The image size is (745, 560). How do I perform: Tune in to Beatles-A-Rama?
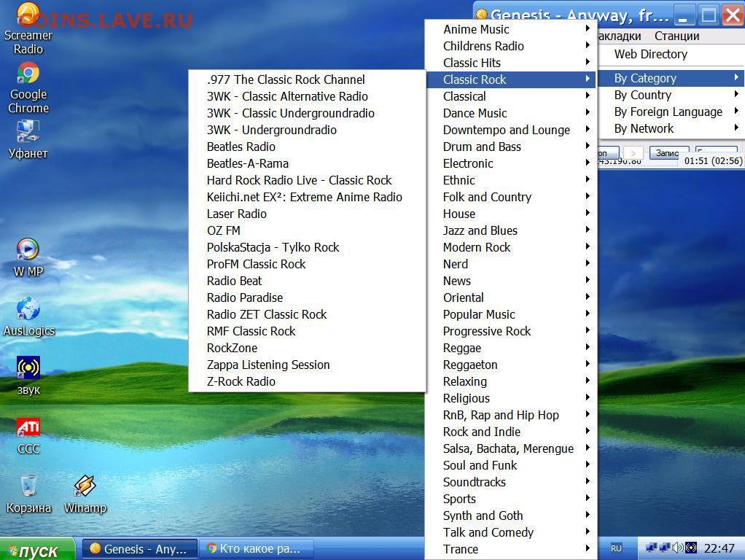[307, 163]
